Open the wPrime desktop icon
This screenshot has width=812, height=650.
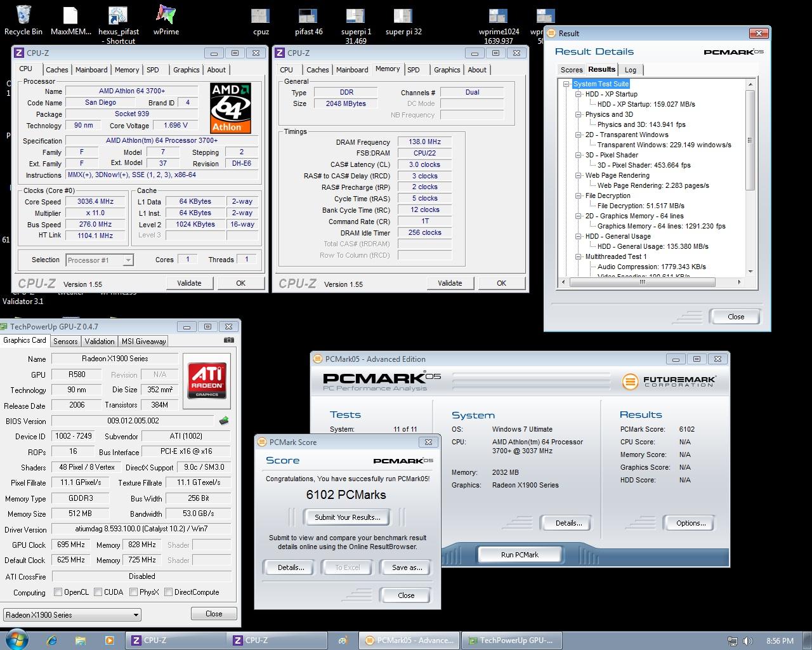(x=166, y=20)
